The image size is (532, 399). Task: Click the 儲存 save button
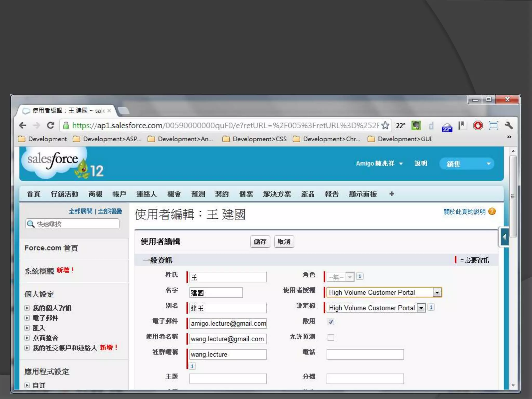(x=260, y=242)
